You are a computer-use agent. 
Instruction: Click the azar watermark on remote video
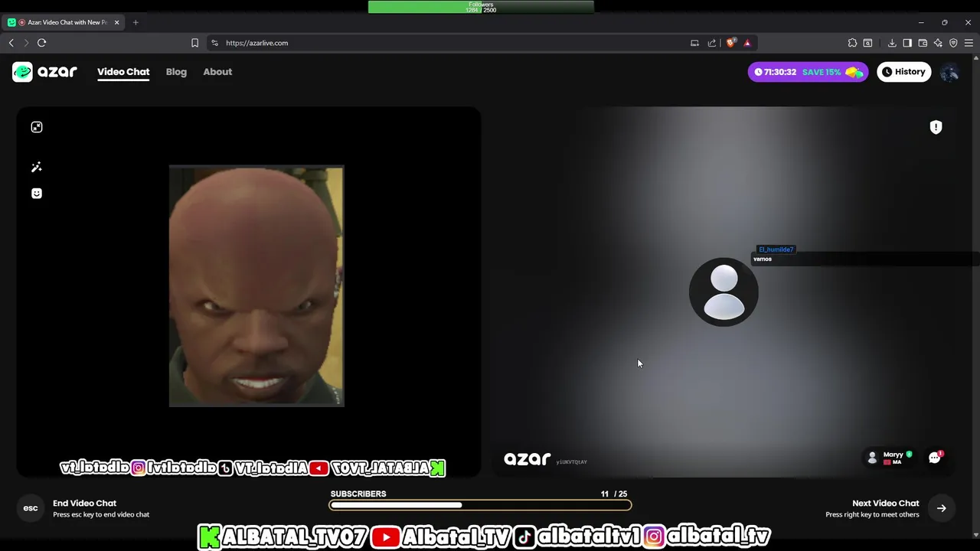pos(528,458)
